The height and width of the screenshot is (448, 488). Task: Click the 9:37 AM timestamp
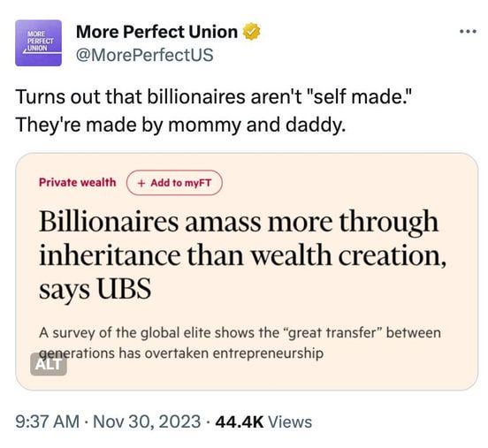coord(48,421)
